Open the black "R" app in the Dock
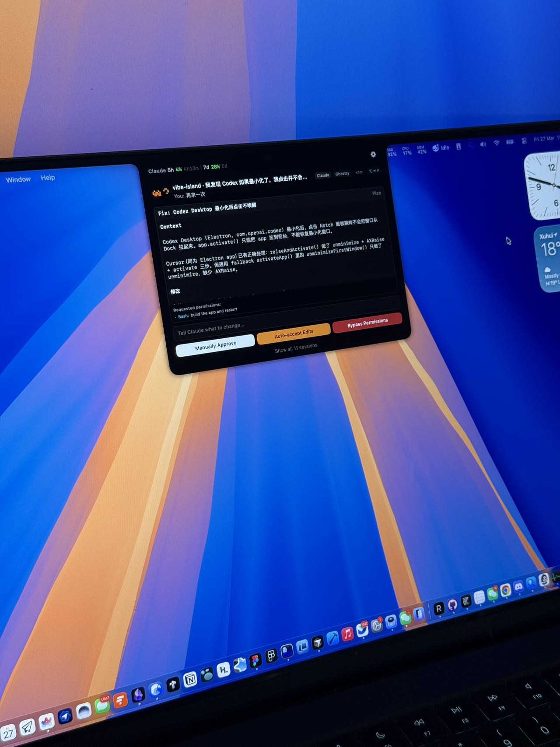Image resolution: width=560 pixels, height=747 pixels. 438,608
